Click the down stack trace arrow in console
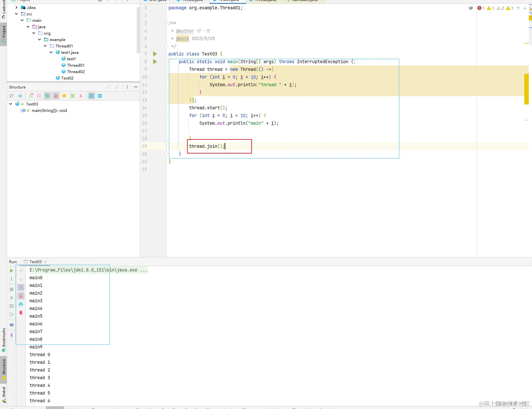The width and height of the screenshot is (532, 409). click(21, 279)
